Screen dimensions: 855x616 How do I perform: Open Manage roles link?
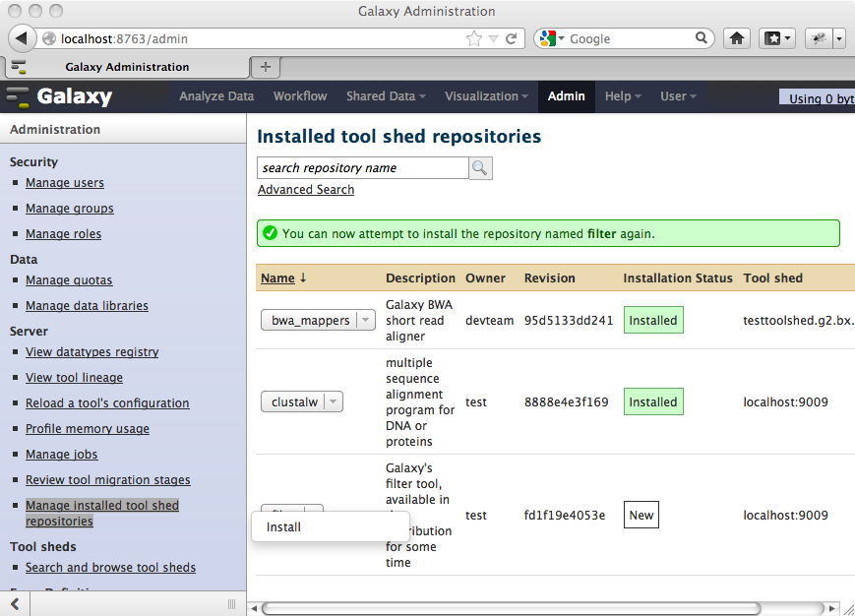point(63,234)
